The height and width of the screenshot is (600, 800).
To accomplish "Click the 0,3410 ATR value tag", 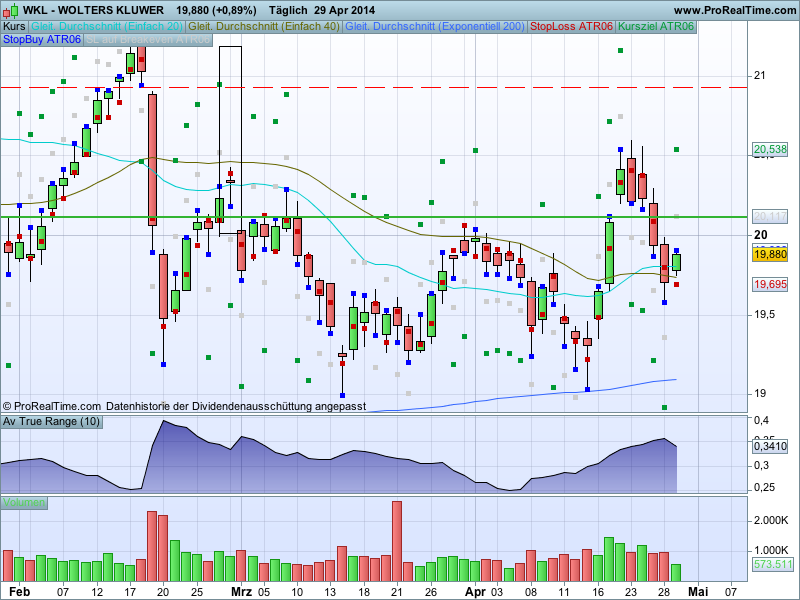I will click(770, 446).
